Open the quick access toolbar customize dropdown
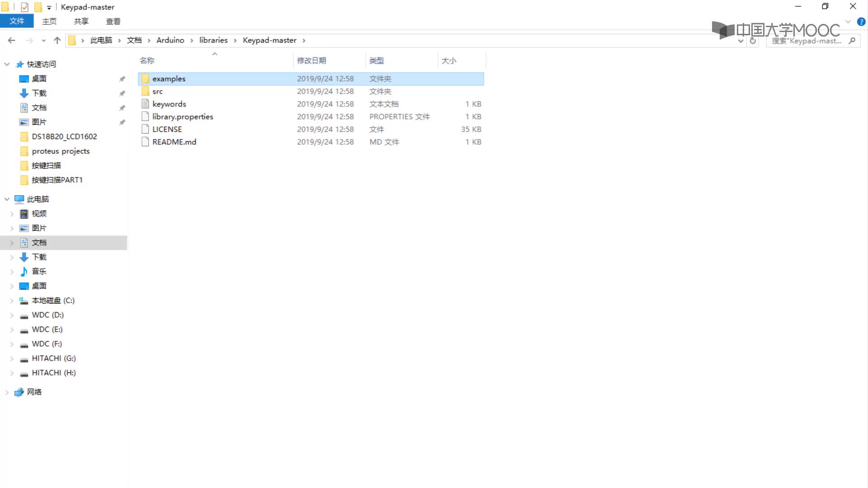The width and height of the screenshot is (868, 488). pos(49,7)
